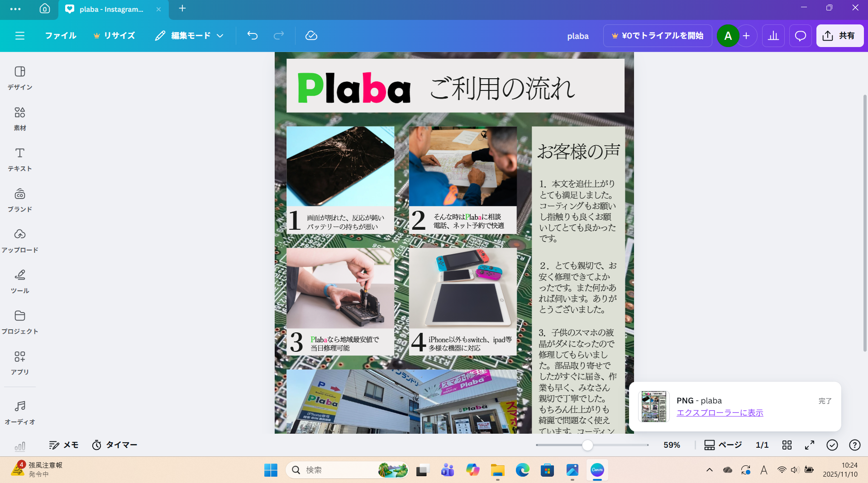Toggle grid view of pages

click(787, 445)
